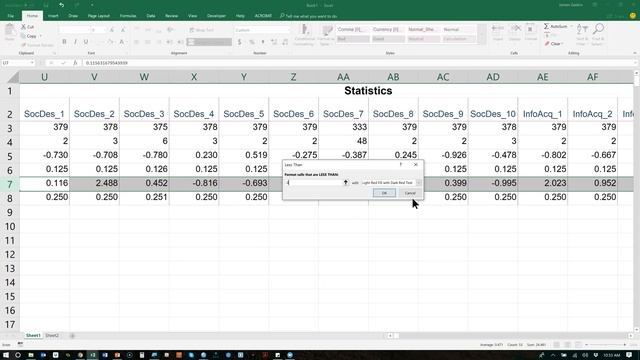The image size is (640, 360).
Task: Add a new sheet with plus button
Action: point(72,336)
